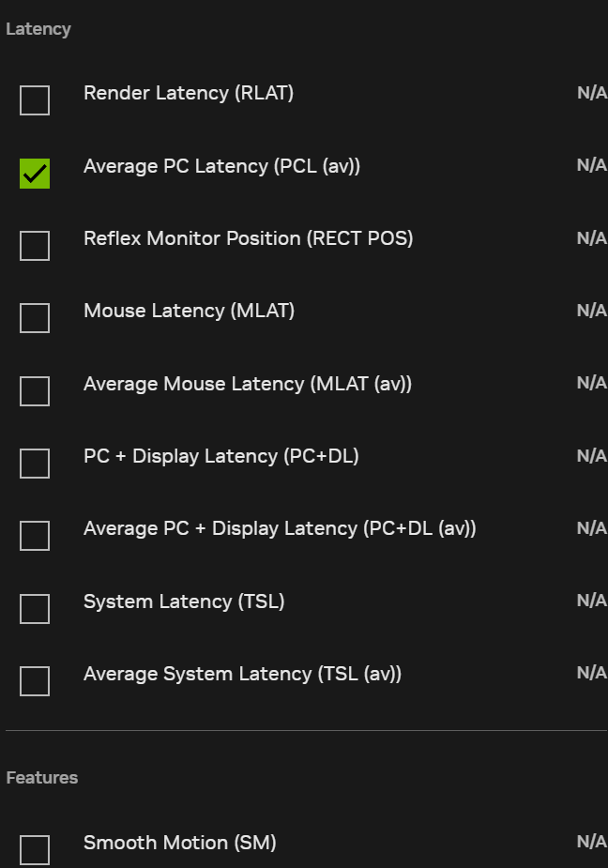Click the N/A value for PC + Display Latency (PC+DL)

click(591, 456)
